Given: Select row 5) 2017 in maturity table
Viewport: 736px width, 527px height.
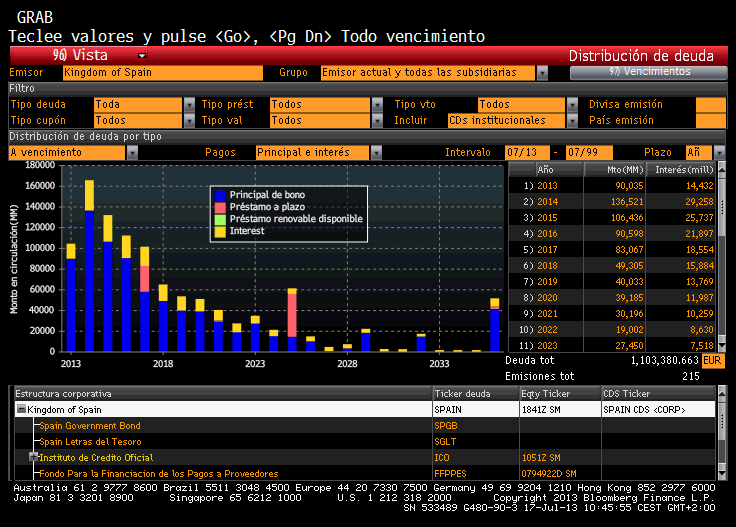Looking at the screenshot, I should (x=612, y=250).
